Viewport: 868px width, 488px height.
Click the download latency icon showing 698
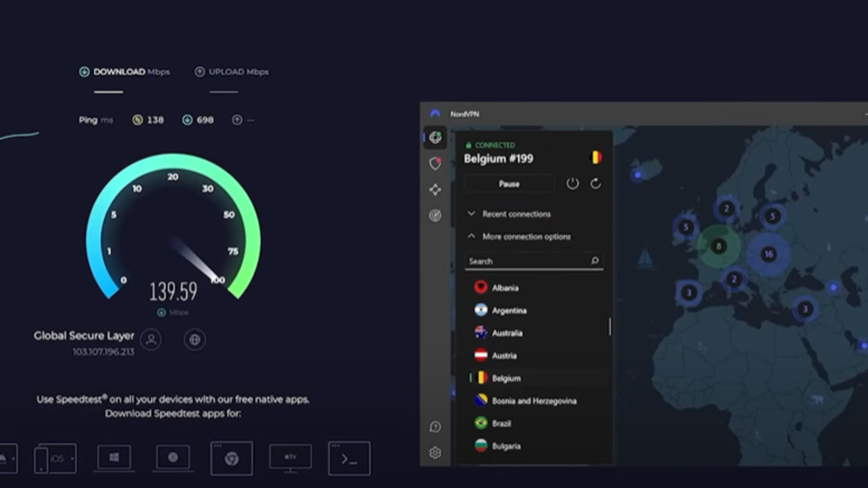pos(187,120)
